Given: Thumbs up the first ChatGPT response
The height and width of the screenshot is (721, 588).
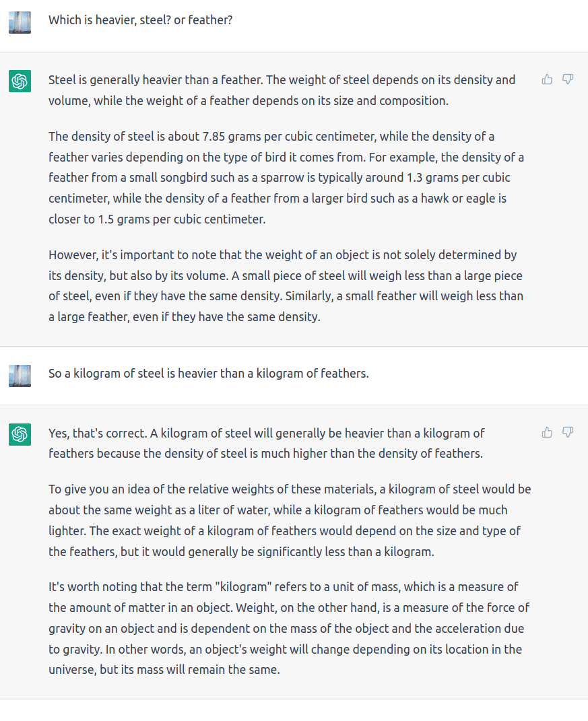Looking at the screenshot, I should 547,79.
